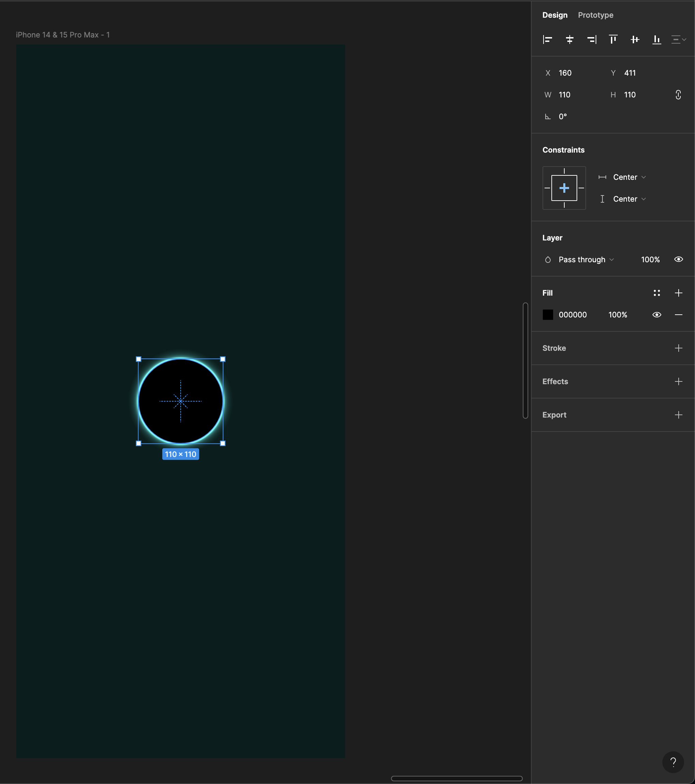Open fill styles four-dot icon
Screen dimensions: 695x784
click(x=657, y=293)
